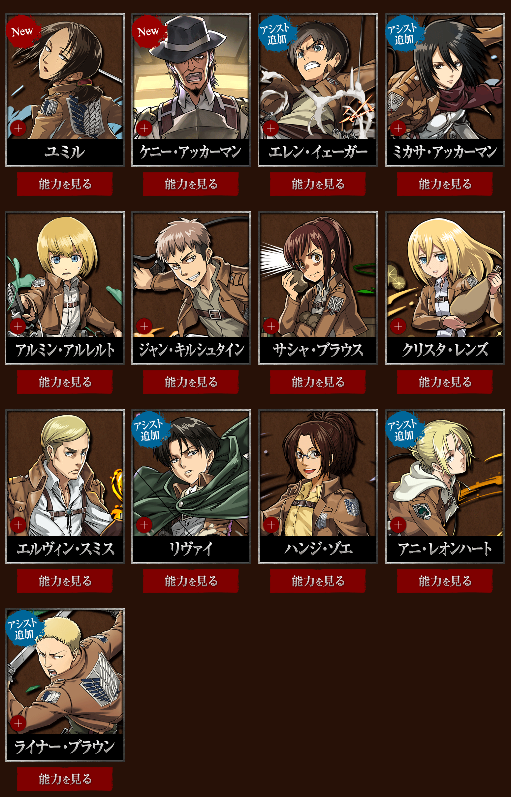Tap the plus icon on リヴァイ portrait
Image resolution: width=511 pixels, height=797 pixels.
144,525
